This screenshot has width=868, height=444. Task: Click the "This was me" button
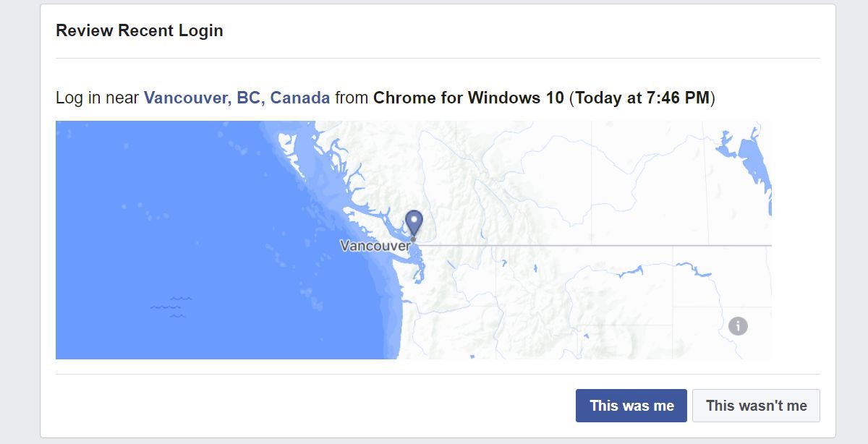pos(631,406)
